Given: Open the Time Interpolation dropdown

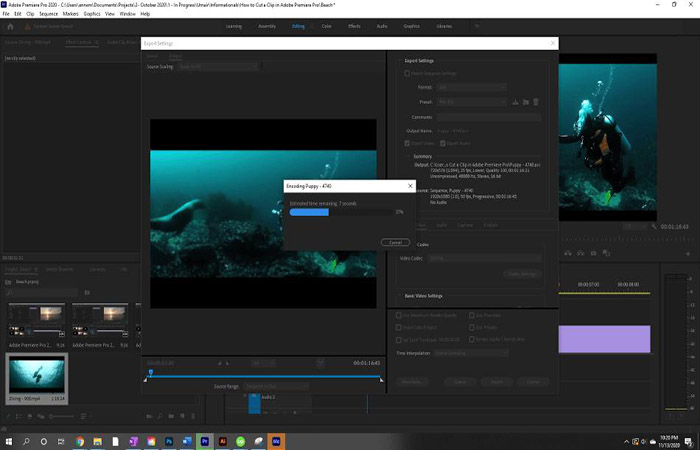Looking at the screenshot, I should tap(471, 353).
